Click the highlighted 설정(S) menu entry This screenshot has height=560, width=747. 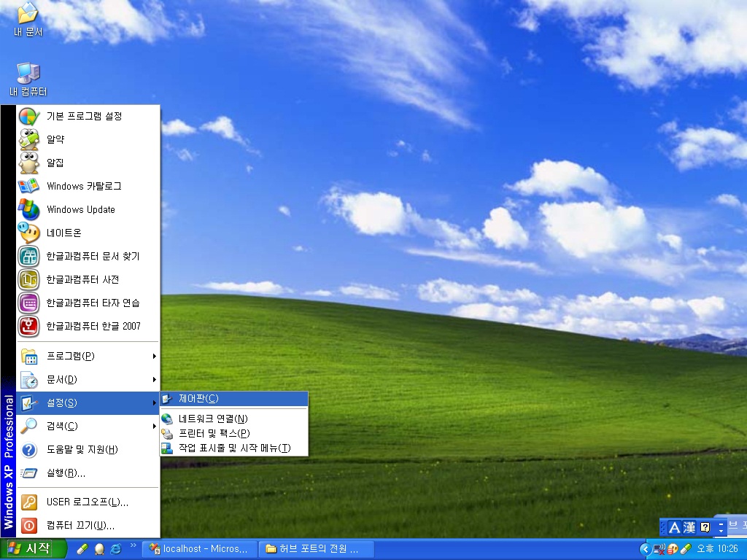click(88, 402)
